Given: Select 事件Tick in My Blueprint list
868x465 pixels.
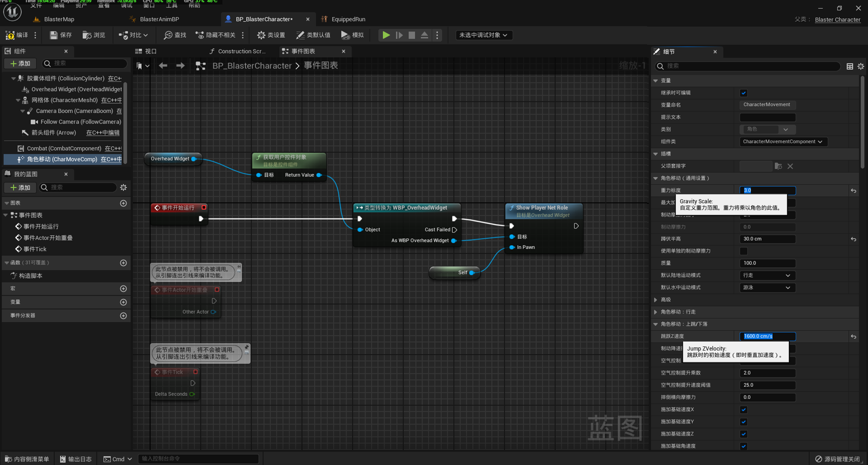Looking at the screenshot, I should 35,249.
